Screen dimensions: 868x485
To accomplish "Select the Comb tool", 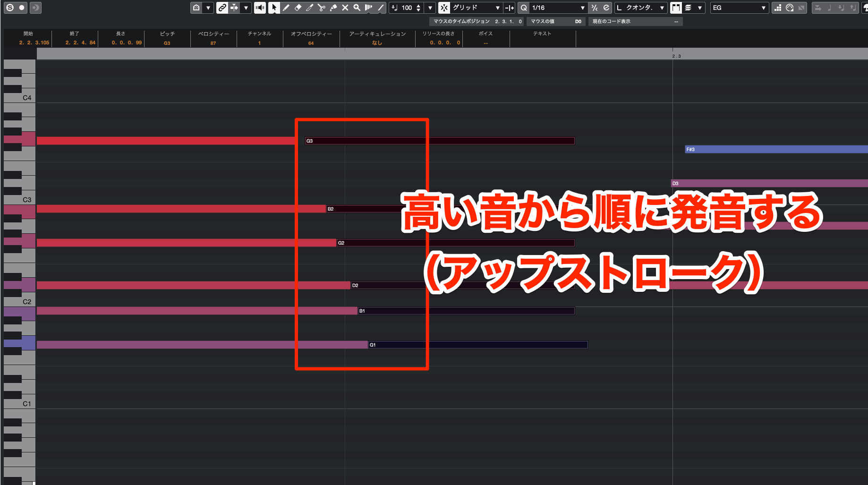I will pos(368,8).
